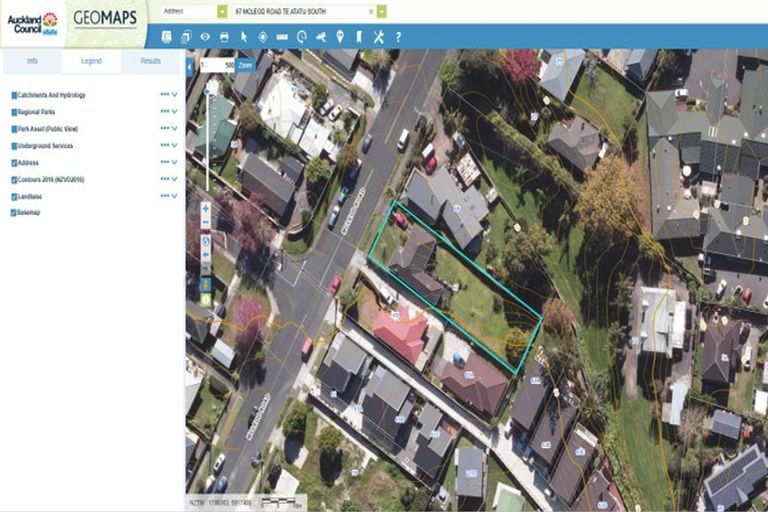Image resolution: width=768 pixels, height=512 pixels.
Task: Click the locate target icon in the toolbar
Action: (263, 37)
